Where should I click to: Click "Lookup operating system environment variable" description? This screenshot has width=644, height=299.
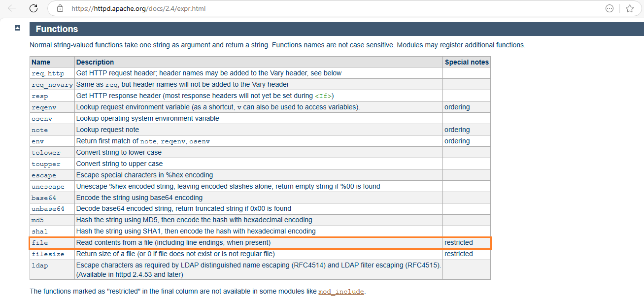(148, 119)
